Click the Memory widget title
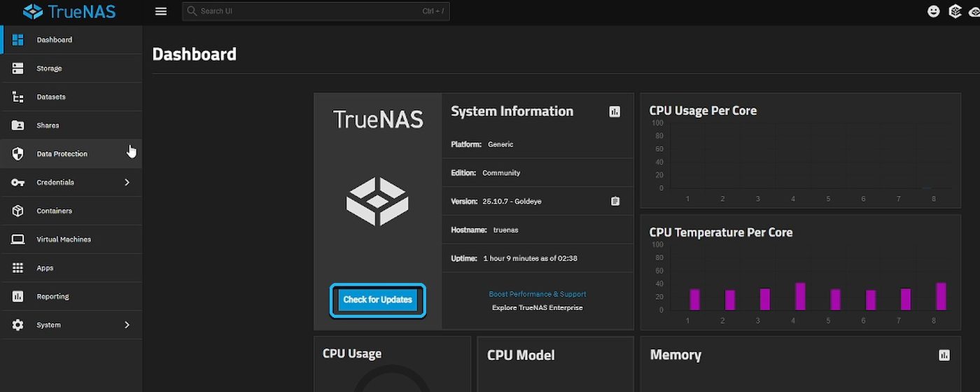The width and height of the screenshot is (980, 392). pos(675,356)
